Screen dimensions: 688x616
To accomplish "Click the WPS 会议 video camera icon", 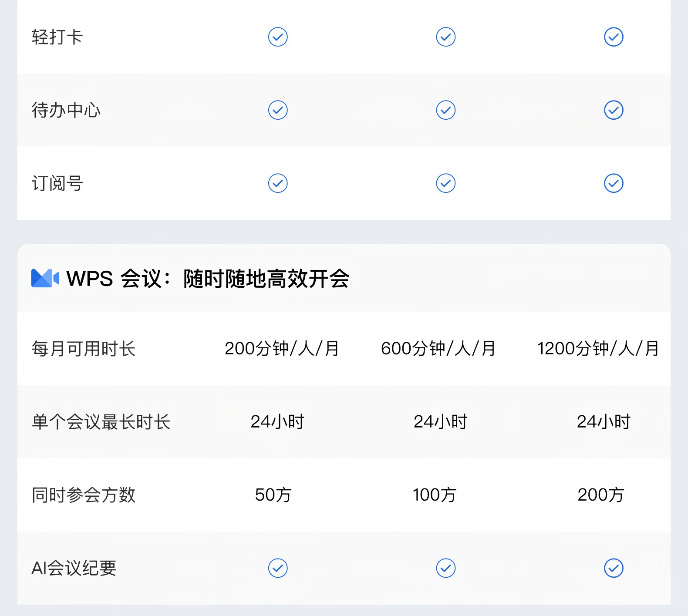I will pos(45,278).
